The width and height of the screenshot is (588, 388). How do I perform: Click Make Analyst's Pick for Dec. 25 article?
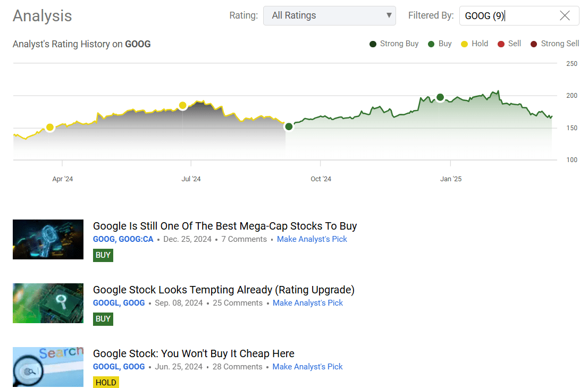(x=312, y=239)
